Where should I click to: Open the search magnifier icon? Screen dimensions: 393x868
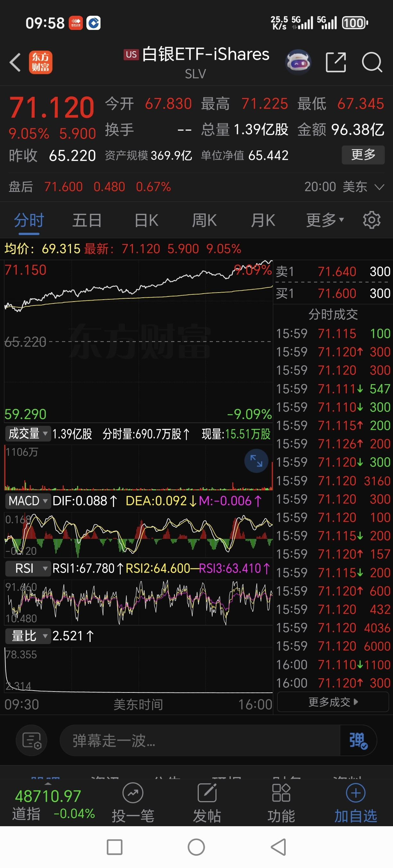(x=372, y=62)
